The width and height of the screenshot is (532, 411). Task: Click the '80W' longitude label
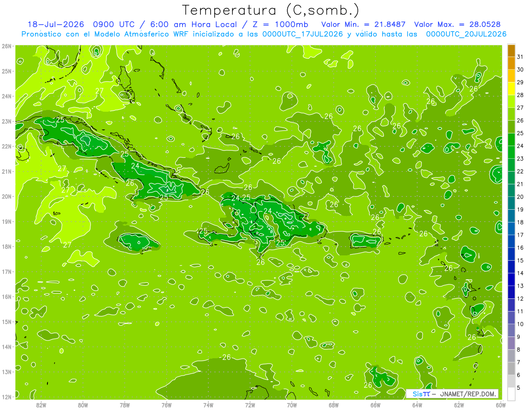(83, 405)
